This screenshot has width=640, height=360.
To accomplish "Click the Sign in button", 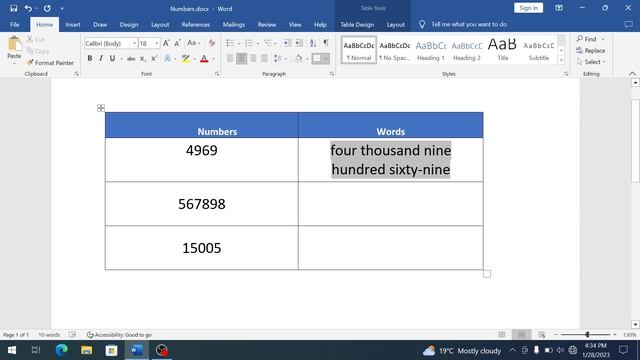I will coord(529,8).
